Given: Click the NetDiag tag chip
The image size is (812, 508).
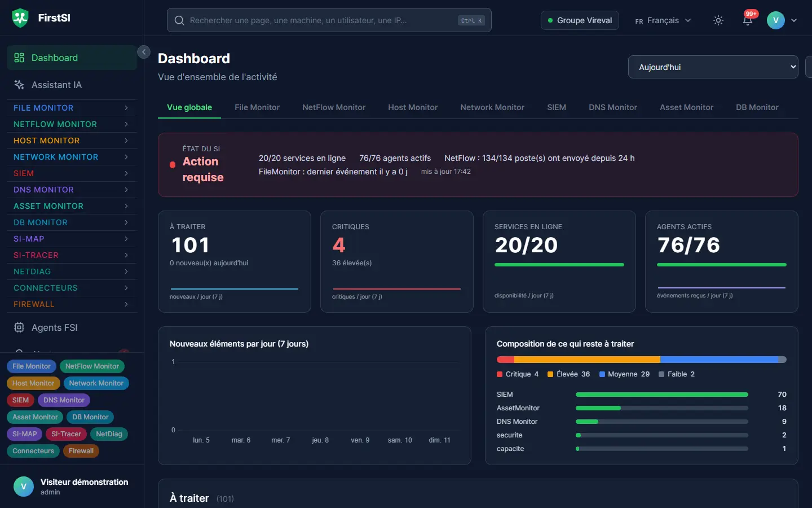Looking at the screenshot, I should 109,434.
